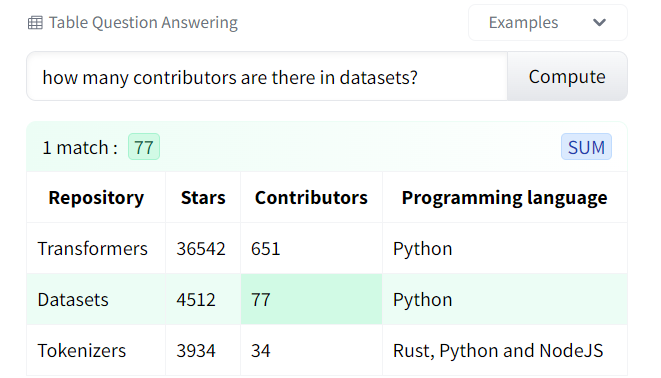Click the Rust, Python and NodeJS cell

[x=505, y=350]
